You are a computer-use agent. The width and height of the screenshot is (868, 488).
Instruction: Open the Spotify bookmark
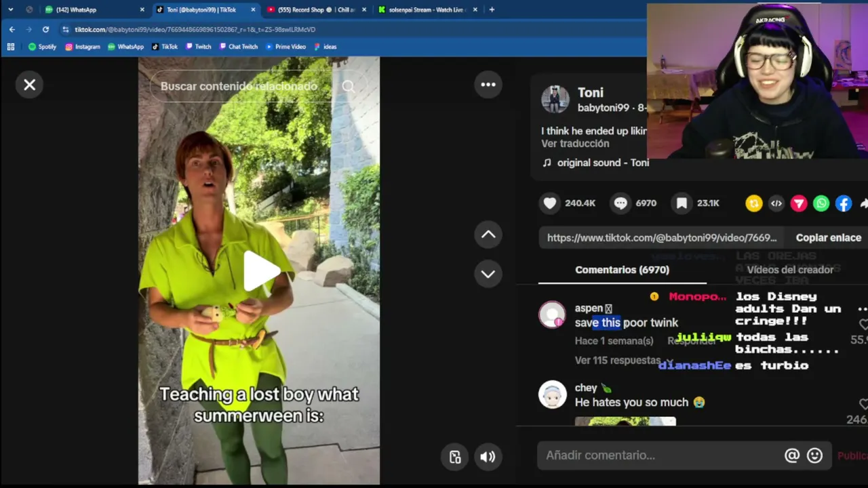point(42,47)
